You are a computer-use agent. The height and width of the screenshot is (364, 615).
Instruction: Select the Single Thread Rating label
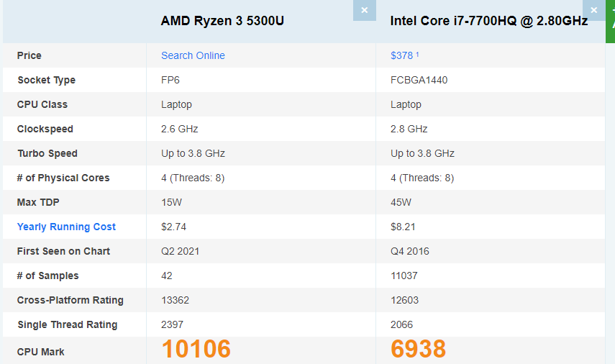[68, 324]
